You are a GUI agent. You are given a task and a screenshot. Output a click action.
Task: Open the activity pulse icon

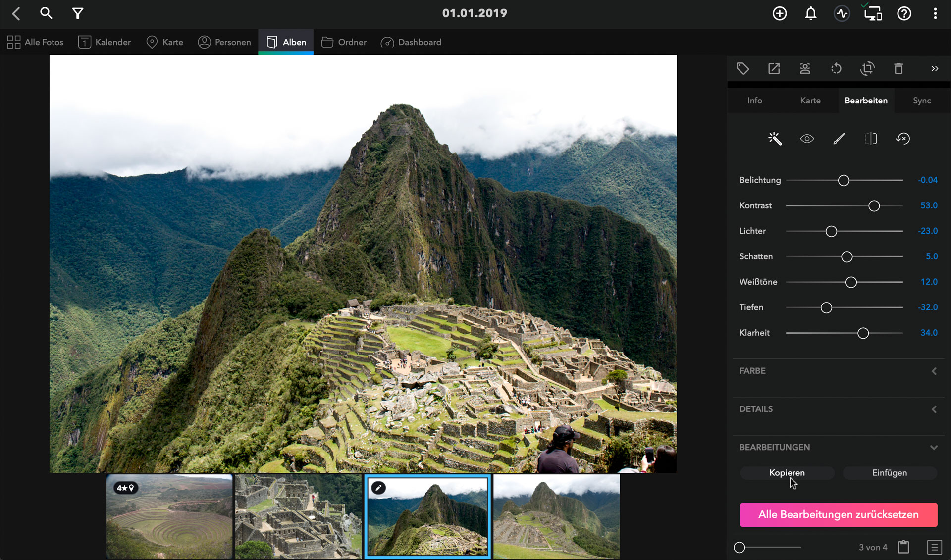coord(842,13)
